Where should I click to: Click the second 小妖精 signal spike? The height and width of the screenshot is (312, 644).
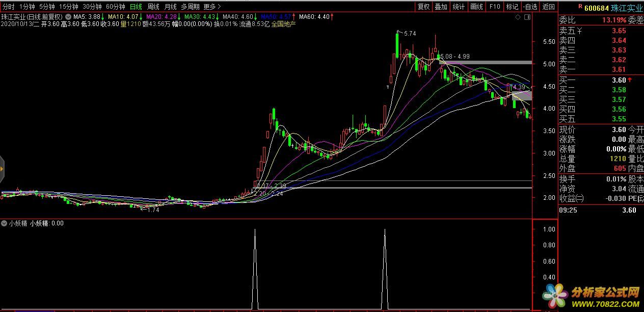pyautogui.click(x=385, y=269)
